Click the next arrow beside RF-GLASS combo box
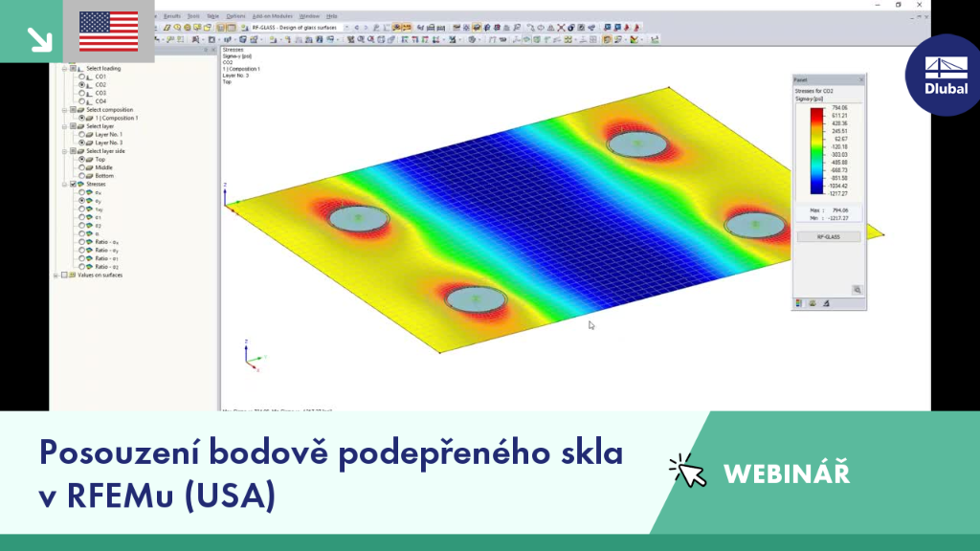The image size is (980, 551). 366,28
